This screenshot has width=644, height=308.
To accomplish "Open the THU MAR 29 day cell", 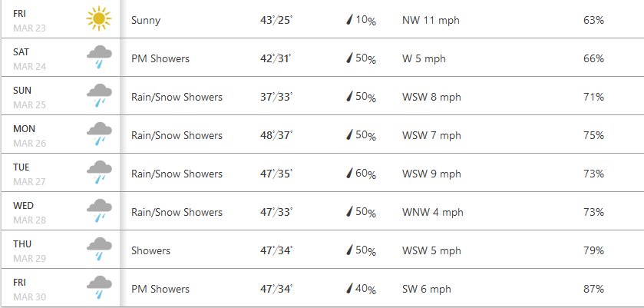I will pos(61,250).
